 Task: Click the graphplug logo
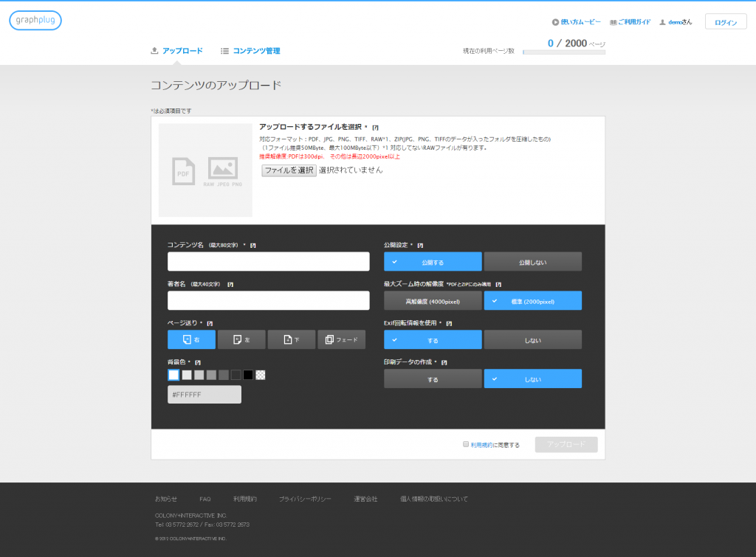pyautogui.click(x=35, y=21)
